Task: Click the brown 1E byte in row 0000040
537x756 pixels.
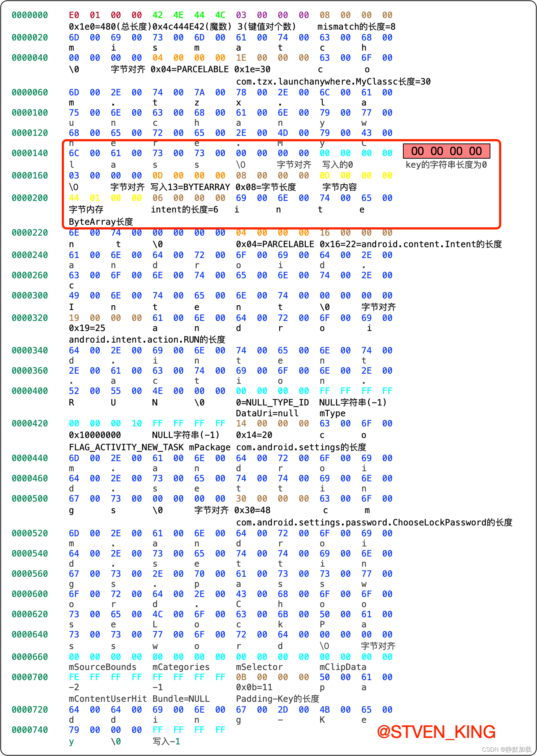Action: point(241,58)
